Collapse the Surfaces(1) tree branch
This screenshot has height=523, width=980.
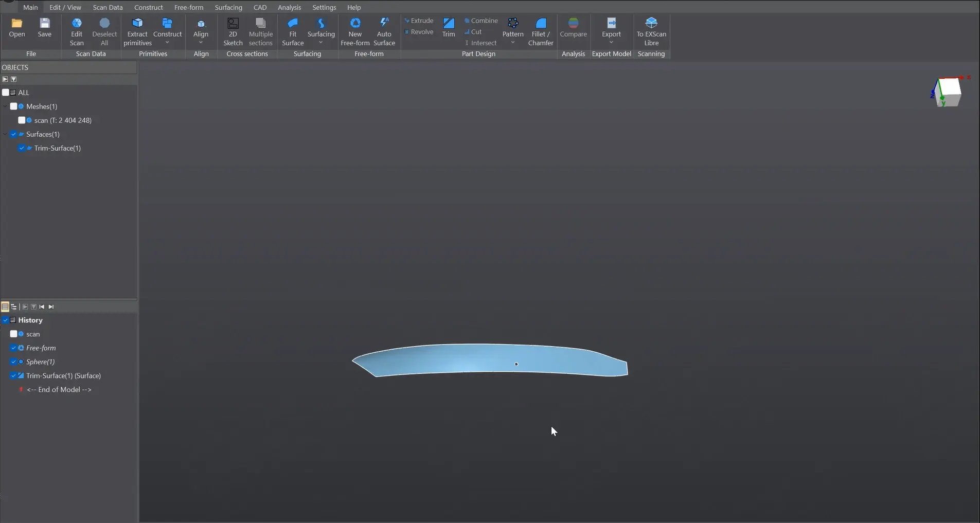coord(4,134)
